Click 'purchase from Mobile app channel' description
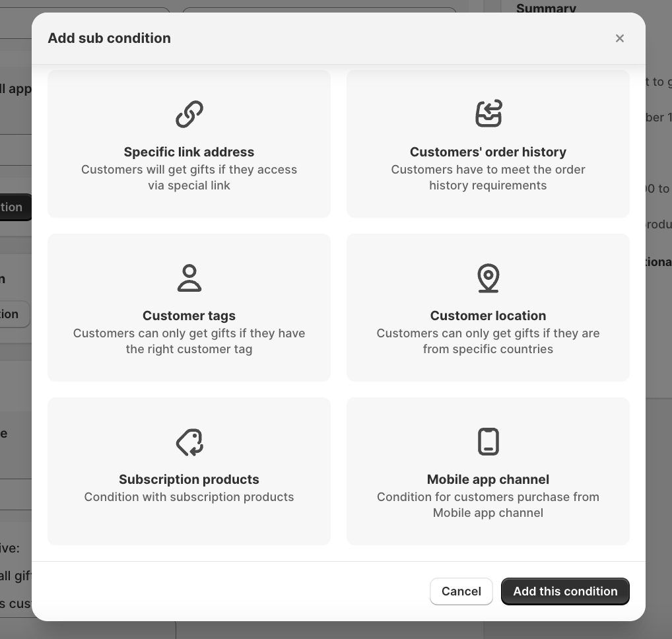 [x=516, y=505]
